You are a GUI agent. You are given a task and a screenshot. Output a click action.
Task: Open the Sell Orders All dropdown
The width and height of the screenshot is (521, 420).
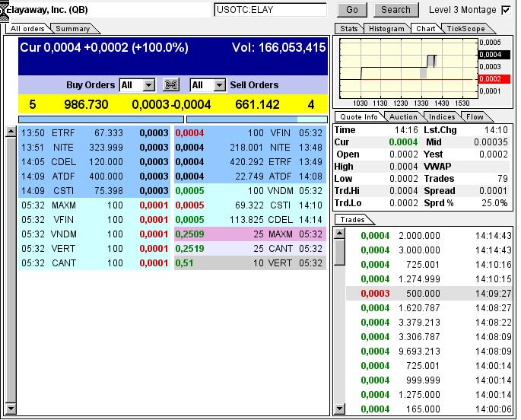[208, 85]
